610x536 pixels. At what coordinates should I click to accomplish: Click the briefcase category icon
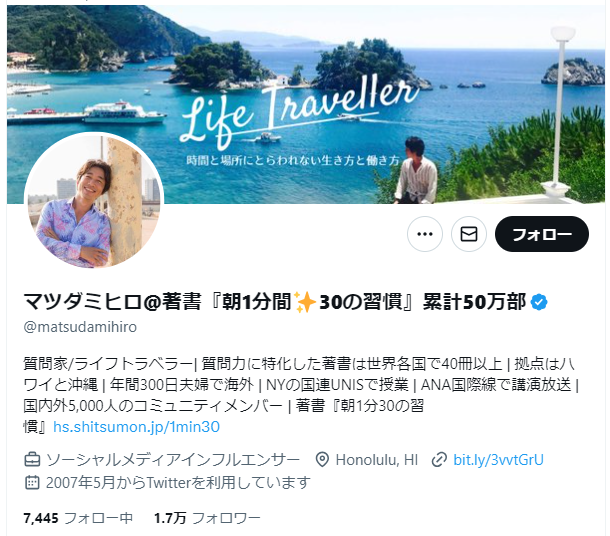tap(32, 460)
